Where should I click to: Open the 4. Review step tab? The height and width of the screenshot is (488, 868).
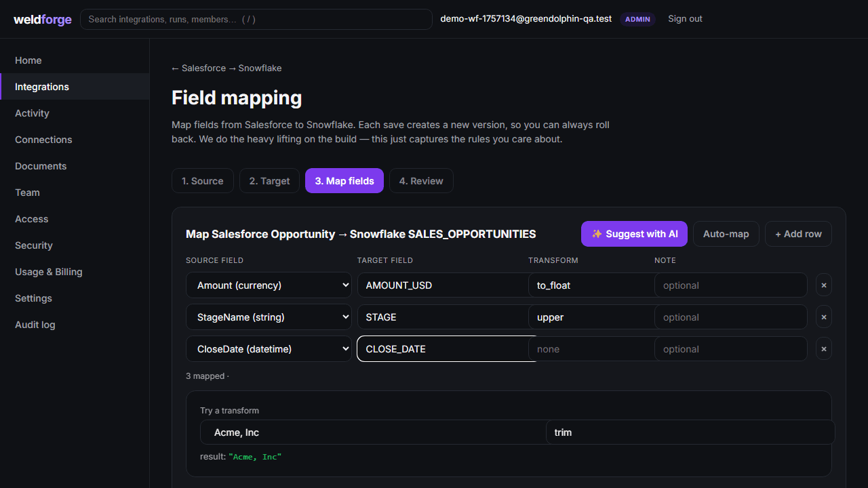click(421, 181)
